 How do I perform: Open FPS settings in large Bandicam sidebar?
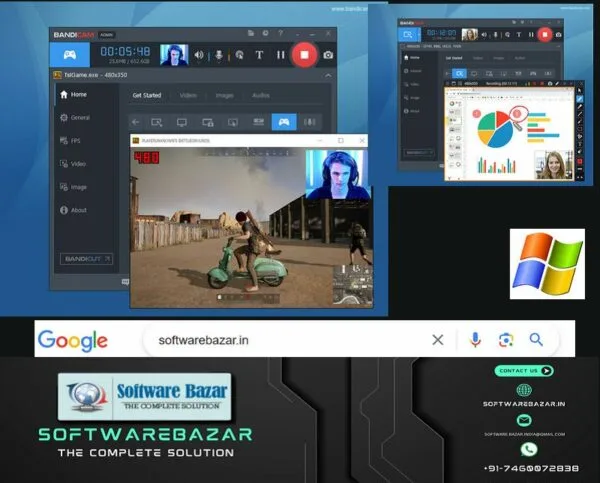tap(70, 140)
